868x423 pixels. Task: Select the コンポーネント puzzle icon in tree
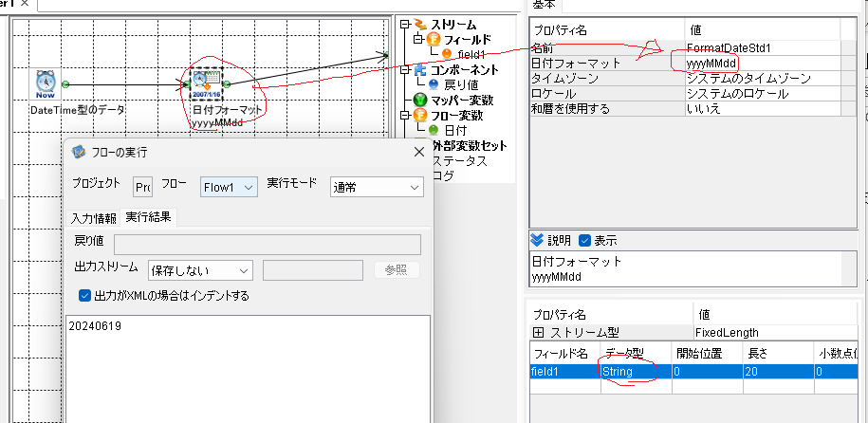(420, 70)
